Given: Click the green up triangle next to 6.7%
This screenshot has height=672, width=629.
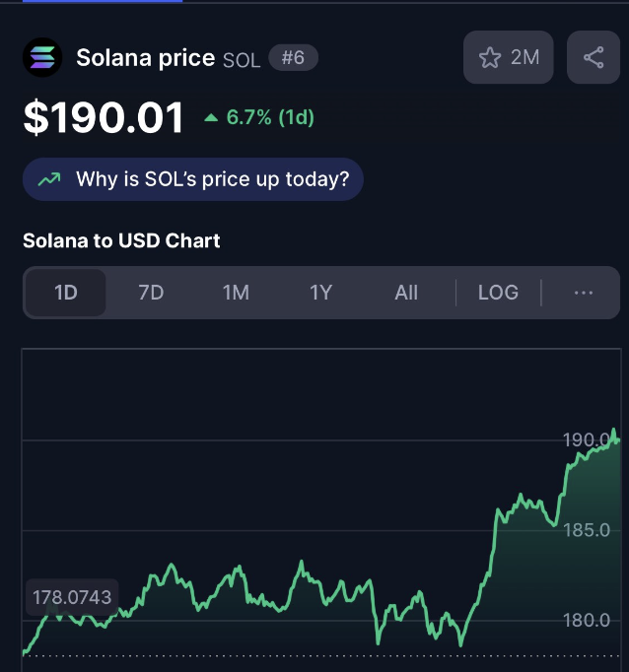Looking at the screenshot, I should [x=211, y=117].
